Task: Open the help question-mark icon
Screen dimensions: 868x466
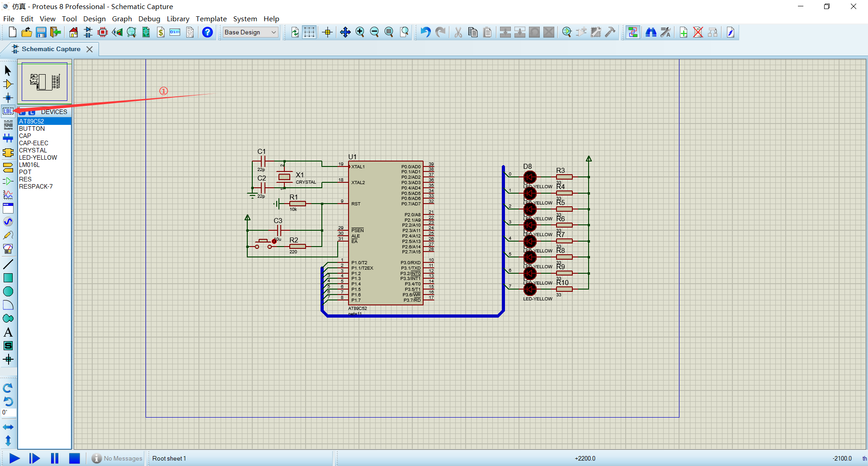Action: (208, 32)
